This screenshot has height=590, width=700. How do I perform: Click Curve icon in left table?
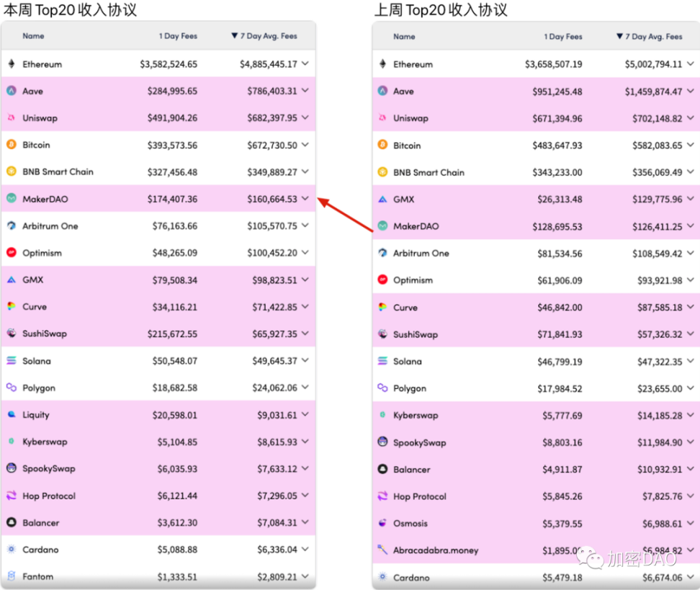pos(12,306)
